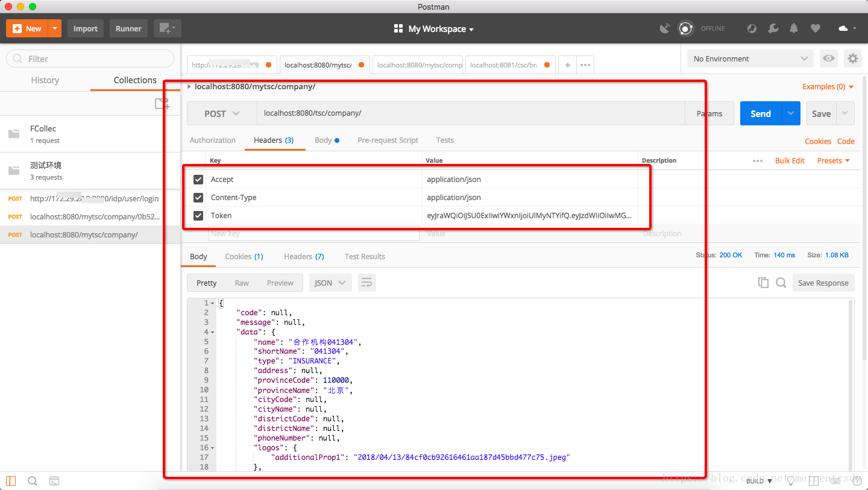
Task: Open the No Environment selector
Action: click(750, 58)
